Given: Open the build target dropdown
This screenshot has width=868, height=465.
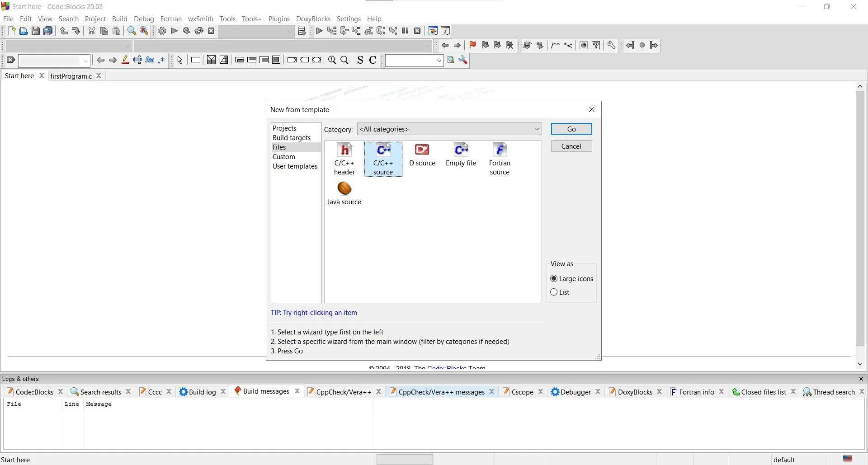Looking at the screenshot, I should tap(257, 32).
